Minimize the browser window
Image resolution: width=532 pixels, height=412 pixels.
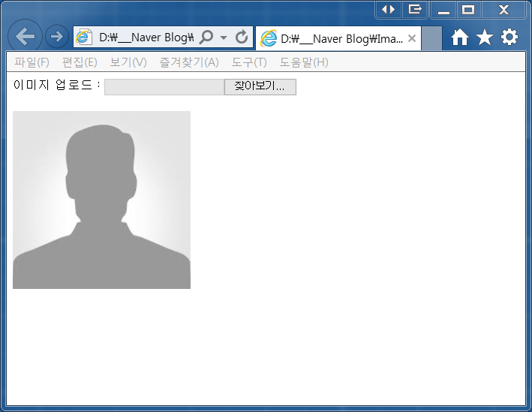443,10
